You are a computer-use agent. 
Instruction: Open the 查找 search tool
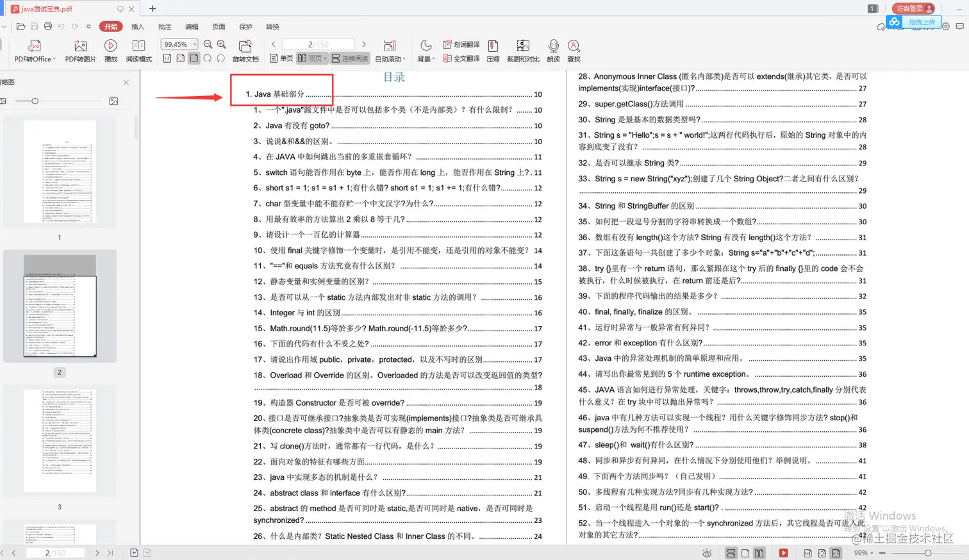574,51
